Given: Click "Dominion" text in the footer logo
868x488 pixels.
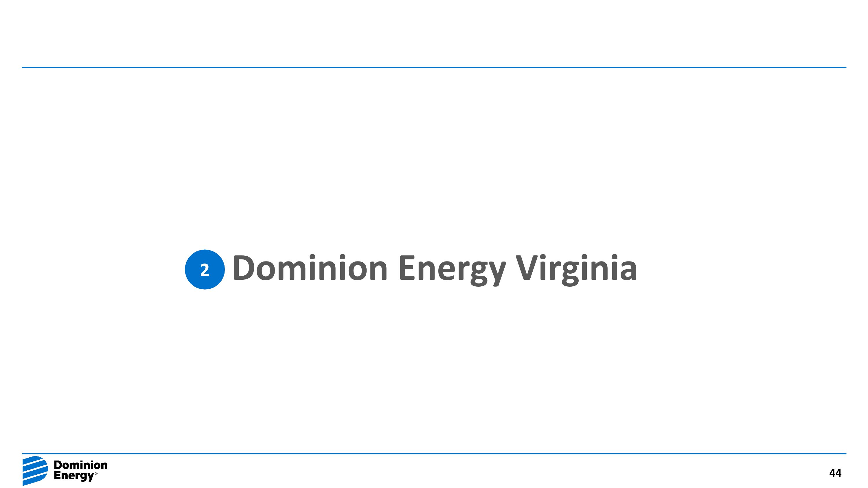Looking at the screenshot, I should [80, 465].
